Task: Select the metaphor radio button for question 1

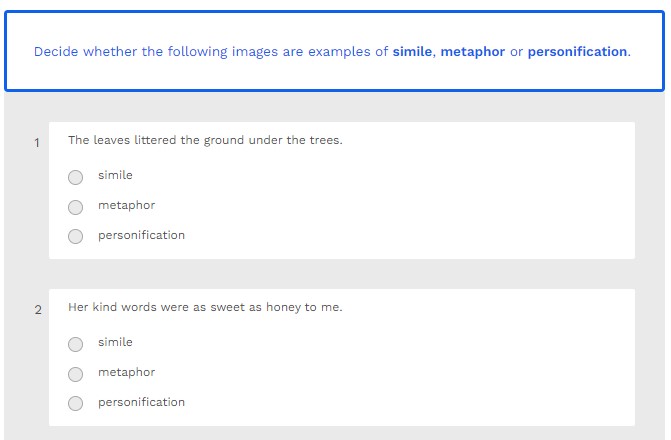Action: pyautogui.click(x=76, y=207)
